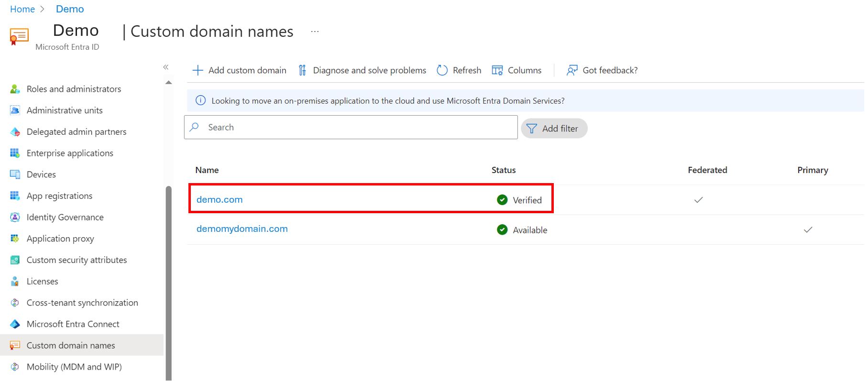Click the magnifier icon in Search box
This screenshot has width=868, height=381.
pos(194,127)
